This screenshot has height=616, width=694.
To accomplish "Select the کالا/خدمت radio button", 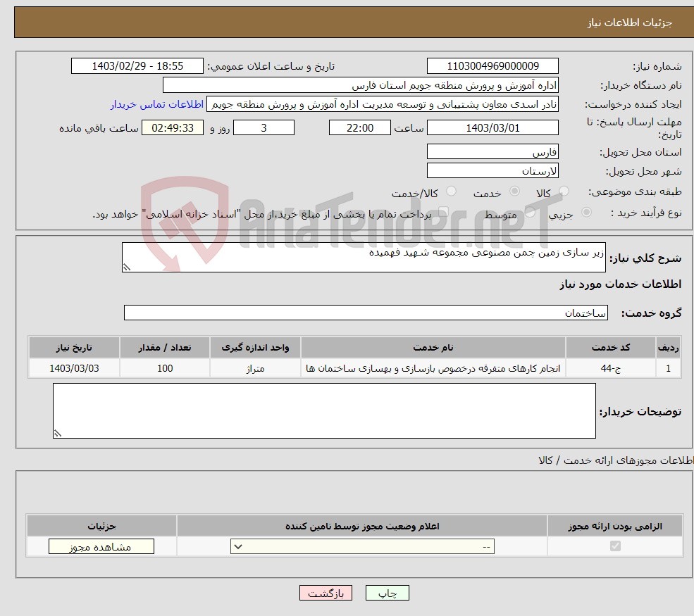I will tap(451, 191).
